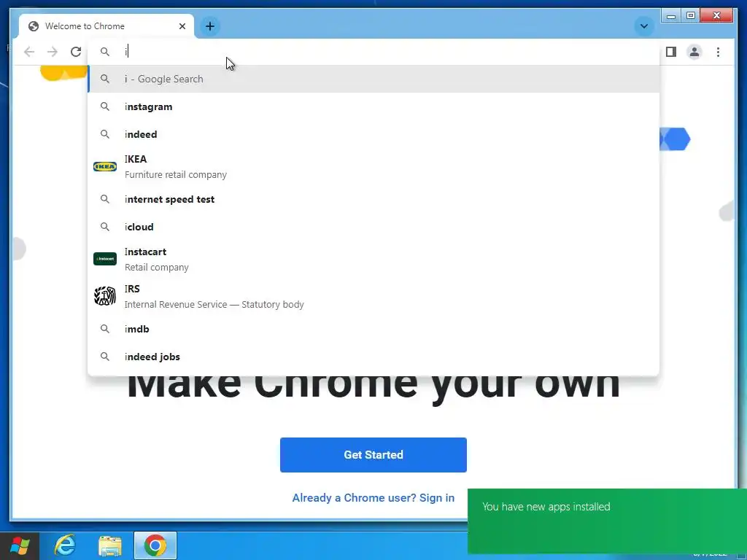Select 'i - Google Search' suggestion
The image size is (747, 560).
click(x=373, y=79)
